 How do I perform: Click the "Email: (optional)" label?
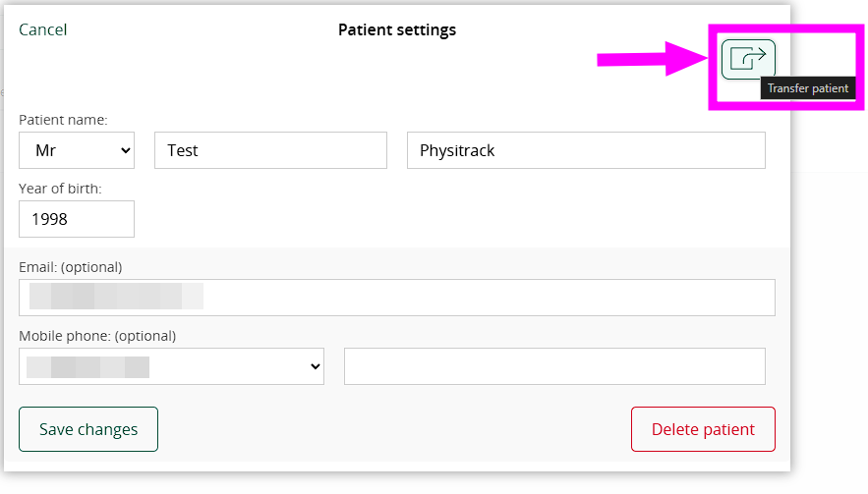coord(70,267)
